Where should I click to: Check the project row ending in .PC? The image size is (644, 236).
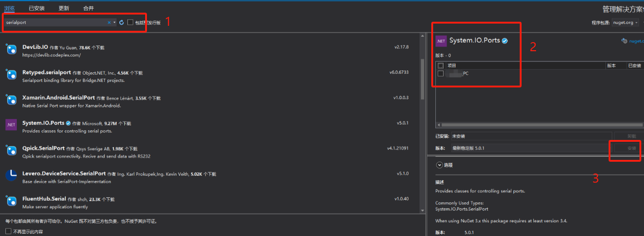coord(440,73)
